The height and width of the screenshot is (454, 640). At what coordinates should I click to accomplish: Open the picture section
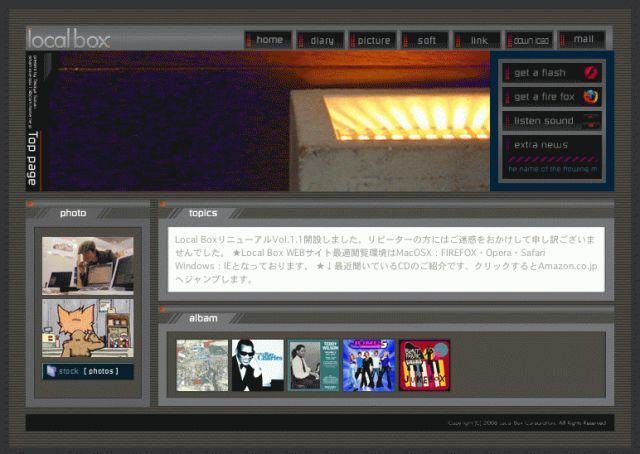point(373,40)
